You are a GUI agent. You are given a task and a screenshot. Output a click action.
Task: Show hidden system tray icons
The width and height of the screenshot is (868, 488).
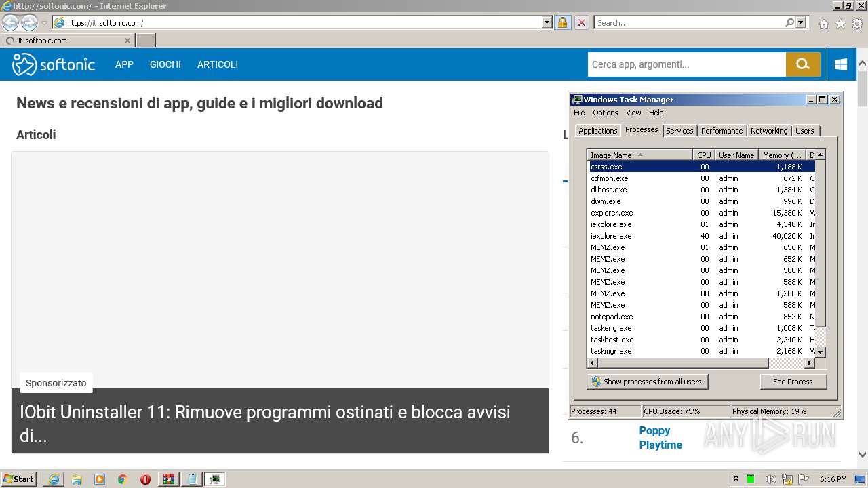tap(736, 479)
